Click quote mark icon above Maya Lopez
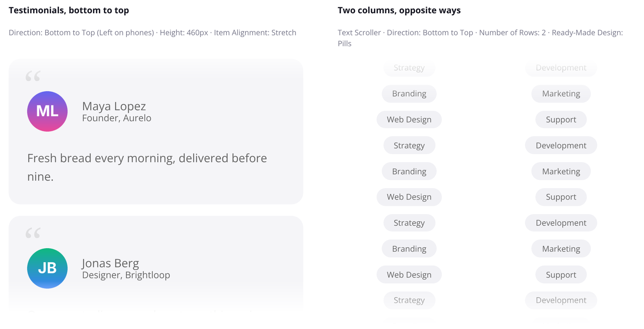This screenshot has height=329, width=644. point(33,76)
